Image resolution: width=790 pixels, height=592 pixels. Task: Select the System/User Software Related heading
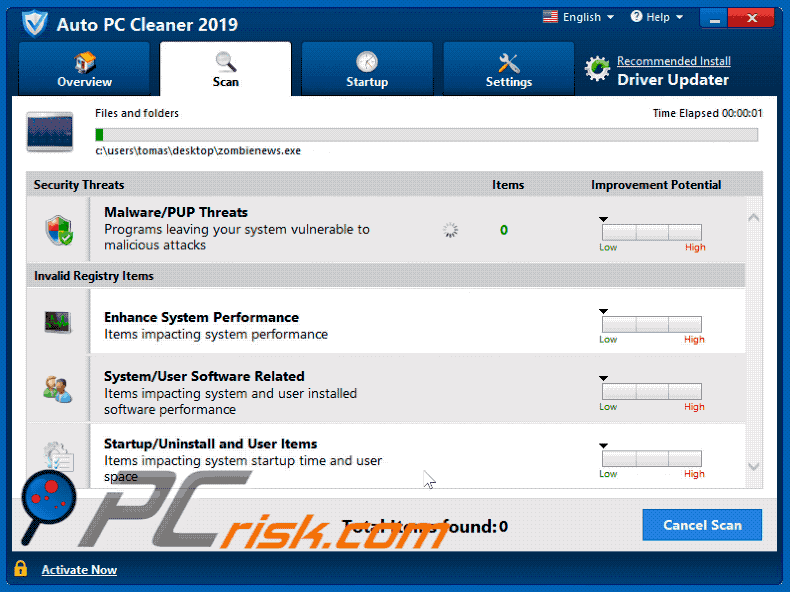click(x=204, y=376)
